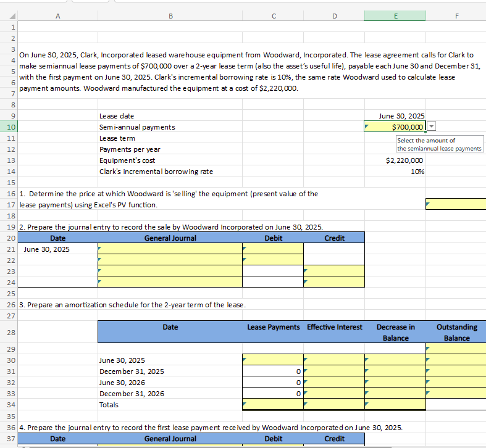
Task: Select column D header
Action: [x=334, y=16]
